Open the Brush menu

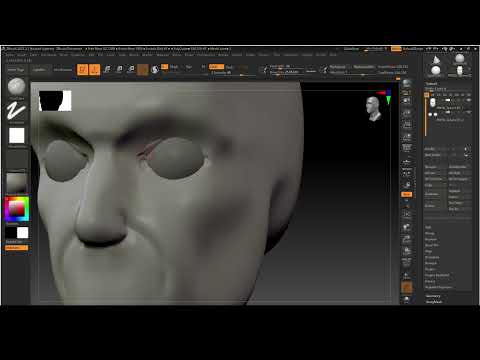coord(22,55)
